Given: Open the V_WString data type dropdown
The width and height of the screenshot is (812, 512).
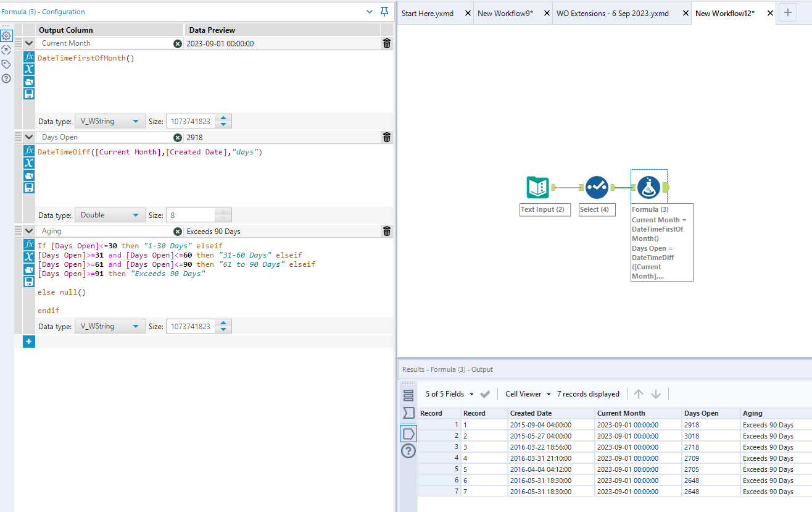Looking at the screenshot, I should point(109,120).
